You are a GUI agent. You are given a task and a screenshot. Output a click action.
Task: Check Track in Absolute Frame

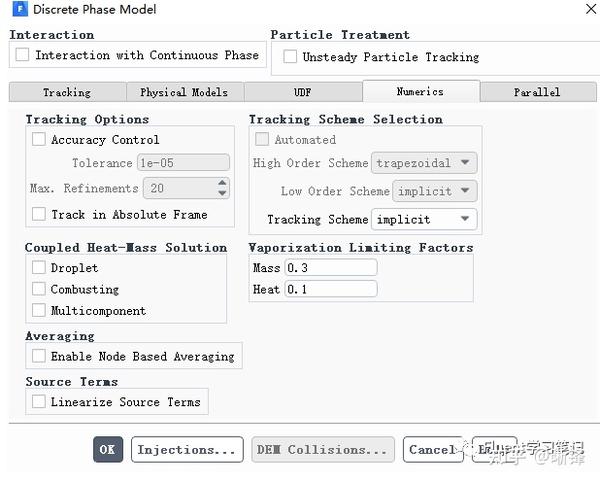coord(39,214)
